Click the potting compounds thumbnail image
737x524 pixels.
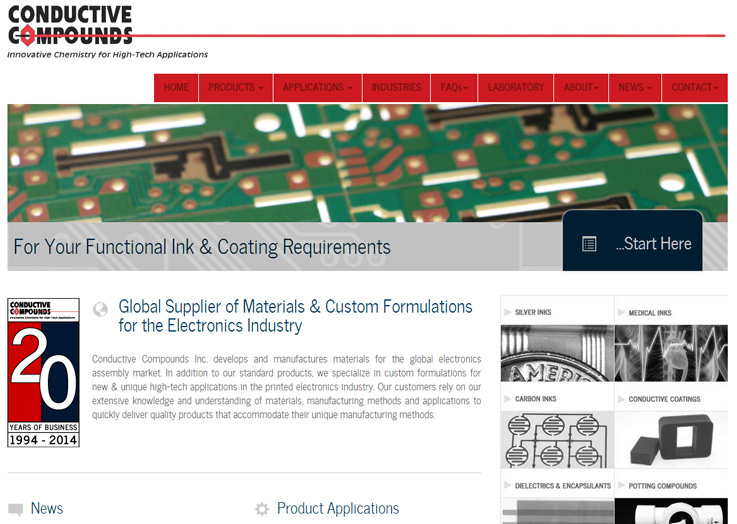[671, 511]
